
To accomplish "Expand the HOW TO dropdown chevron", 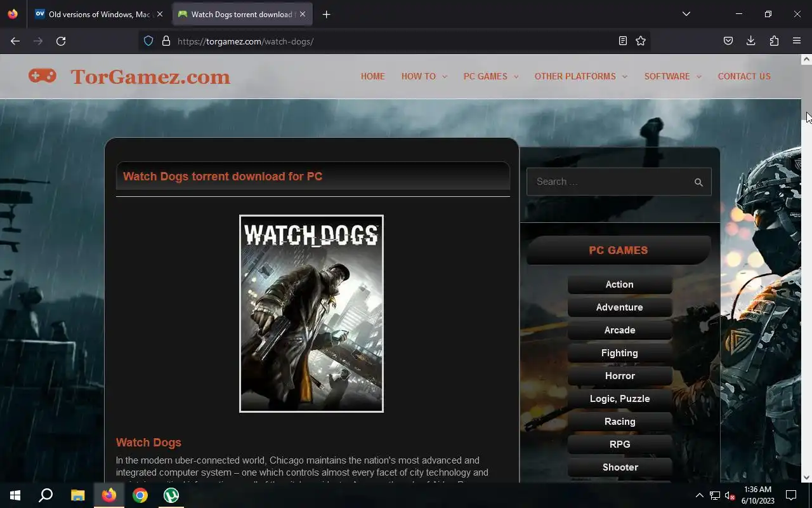I will point(445,77).
